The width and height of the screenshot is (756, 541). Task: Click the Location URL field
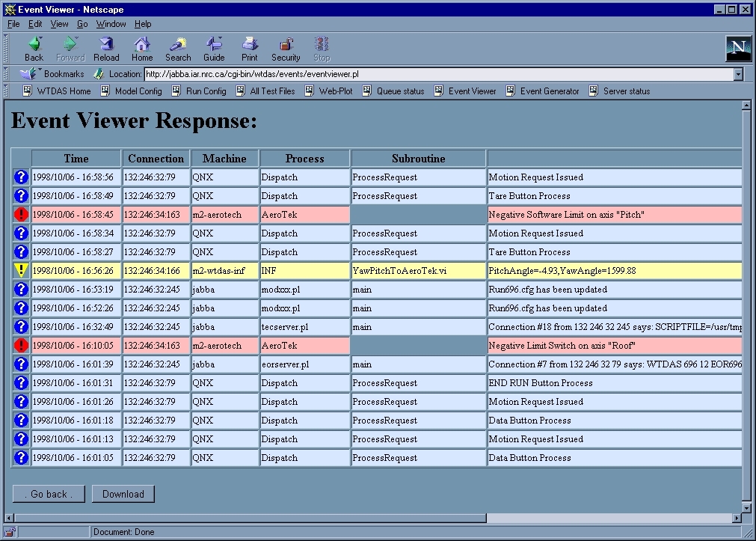point(439,74)
